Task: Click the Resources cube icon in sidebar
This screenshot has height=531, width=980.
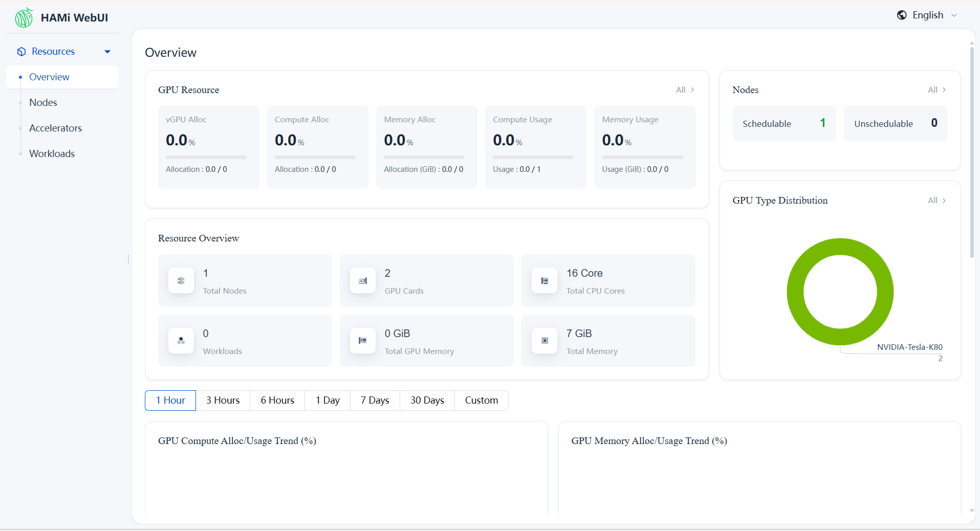Action: click(21, 52)
